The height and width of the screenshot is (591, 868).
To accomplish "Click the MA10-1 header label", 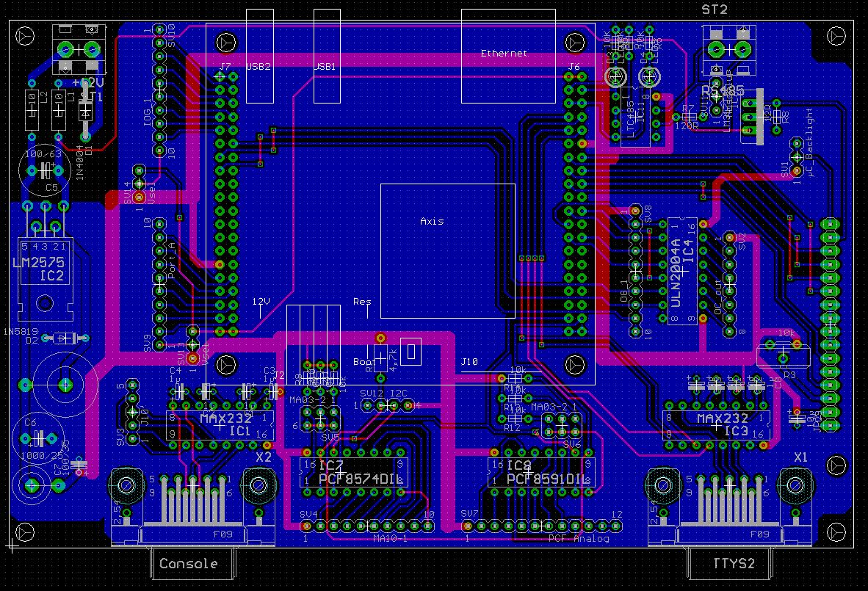I will coord(390,538).
